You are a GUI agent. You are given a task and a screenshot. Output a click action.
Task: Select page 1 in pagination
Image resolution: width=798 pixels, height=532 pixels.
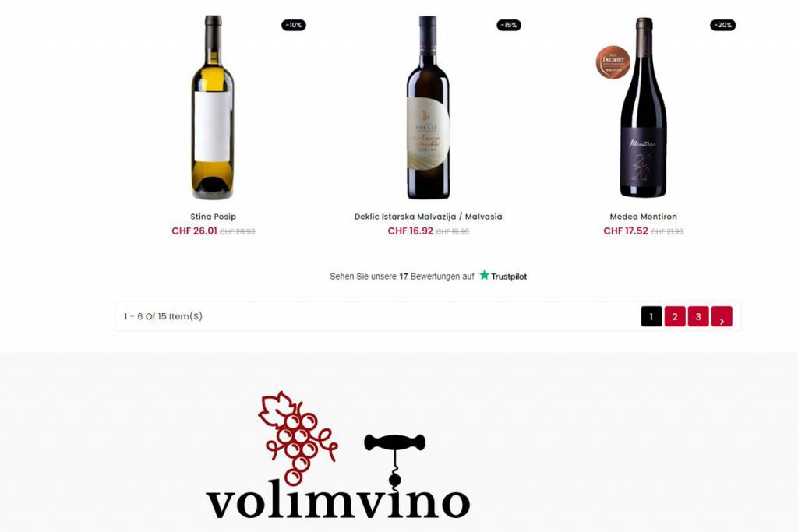point(651,316)
